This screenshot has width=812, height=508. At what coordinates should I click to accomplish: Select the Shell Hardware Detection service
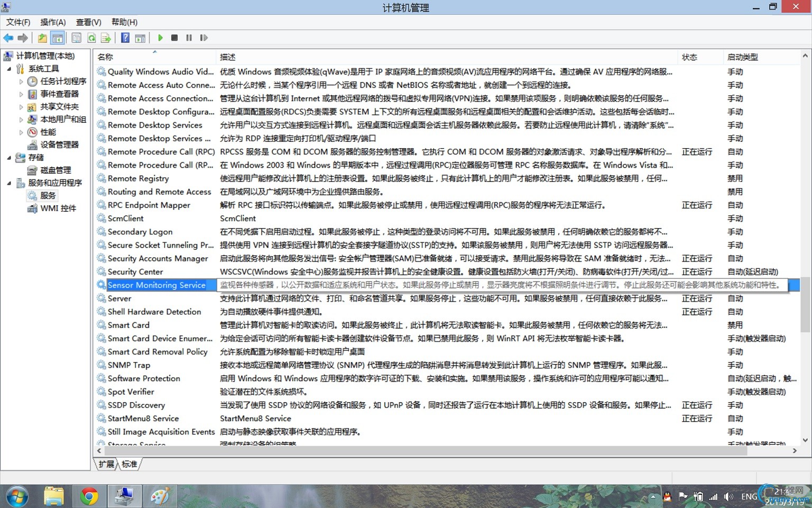point(154,312)
